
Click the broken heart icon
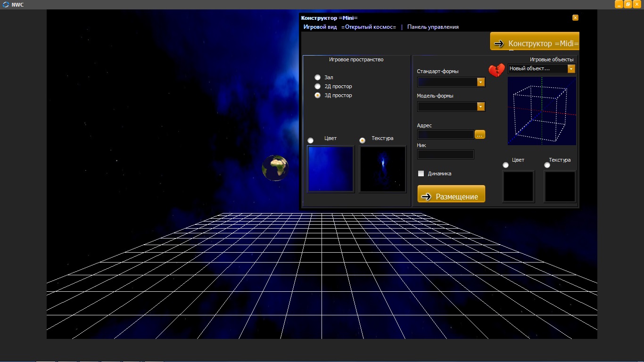(x=496, y=71)
